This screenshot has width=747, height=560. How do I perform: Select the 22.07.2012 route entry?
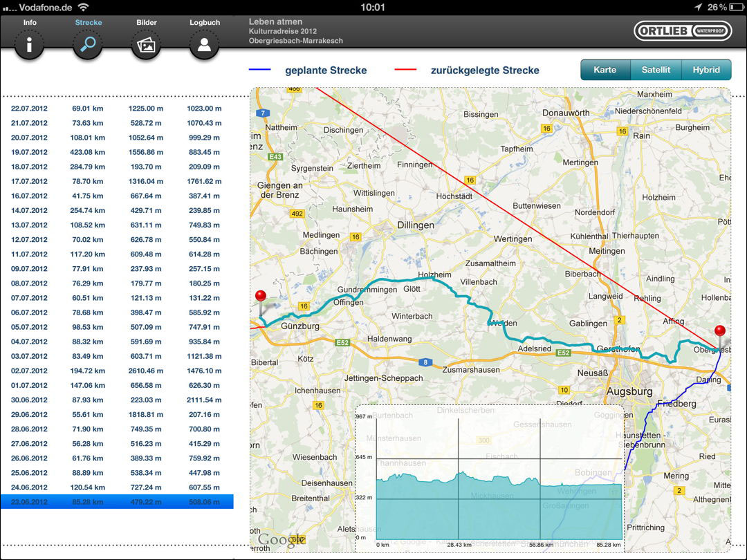point(117,108)
